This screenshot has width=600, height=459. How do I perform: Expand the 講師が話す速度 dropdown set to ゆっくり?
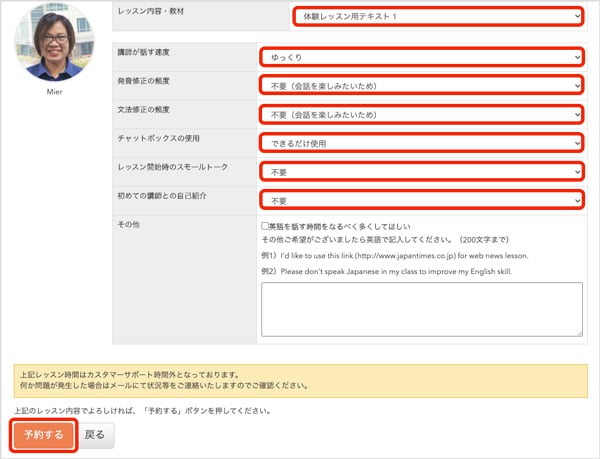click(421, 57)
